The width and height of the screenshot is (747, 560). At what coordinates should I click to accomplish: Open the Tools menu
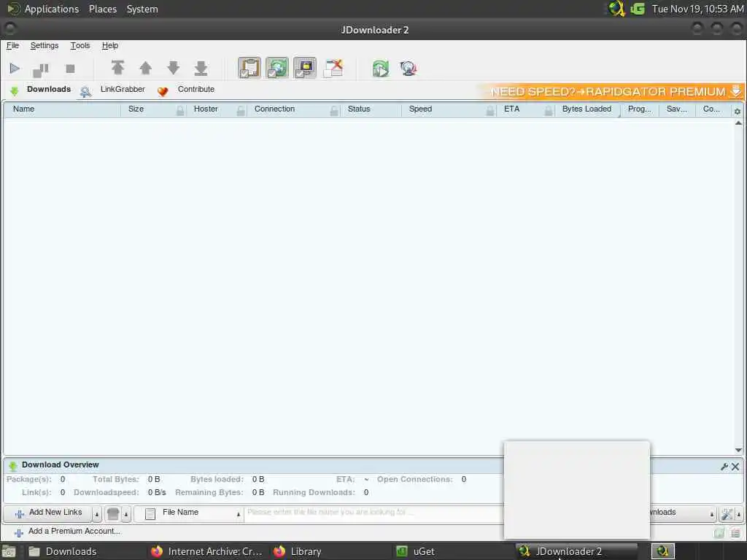click(80, 46)
